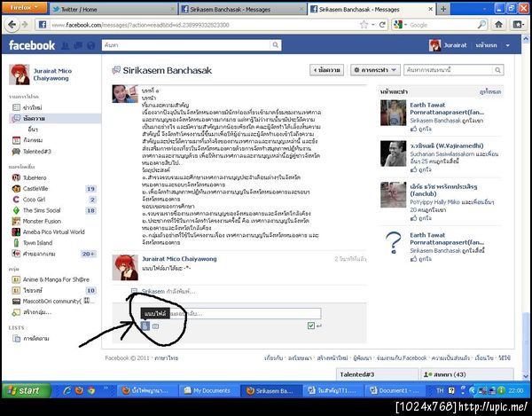Open notifications globe icon in Facebook header
The height and width of the screenshot is (416, 532).
coord(91,45)
